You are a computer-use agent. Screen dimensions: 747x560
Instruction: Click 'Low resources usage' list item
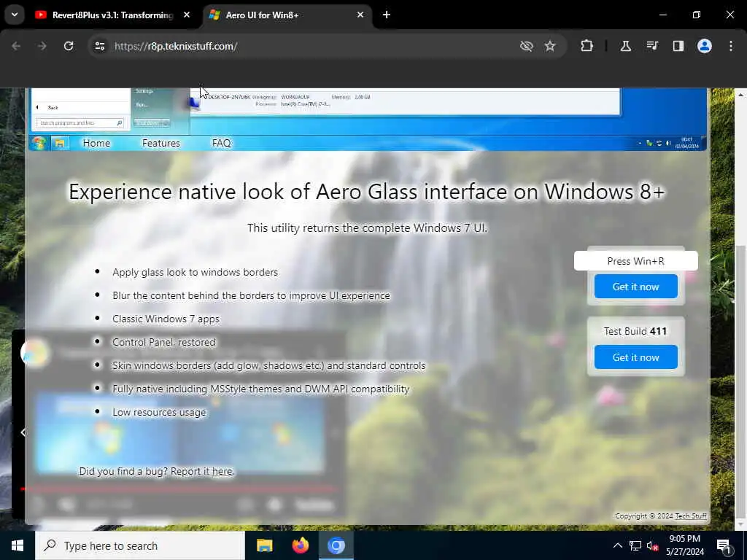click(159, 412)
